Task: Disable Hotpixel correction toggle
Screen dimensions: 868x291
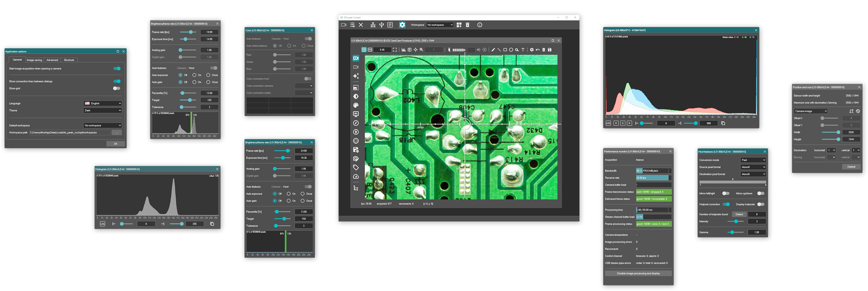Action: coord(726,204)
